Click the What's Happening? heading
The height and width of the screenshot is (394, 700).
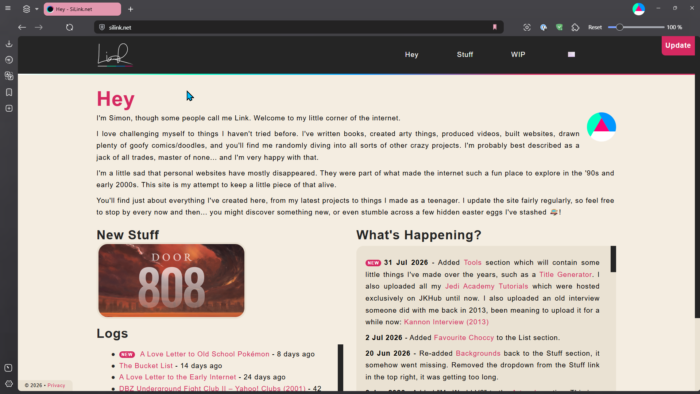tap(419, 235)
